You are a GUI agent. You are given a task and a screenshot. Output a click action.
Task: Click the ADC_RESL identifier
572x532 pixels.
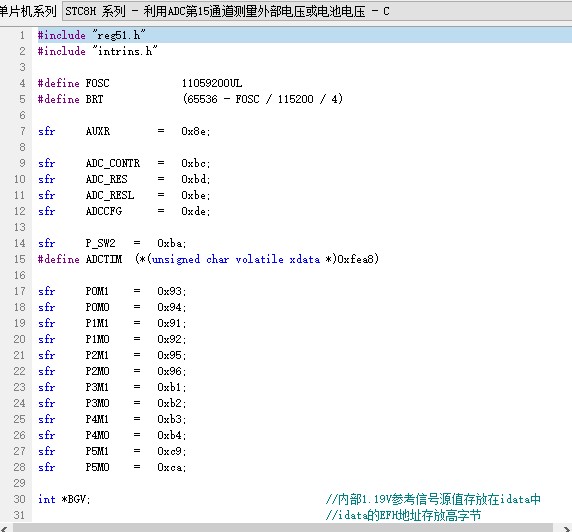pyautogui.click(x=110, y=196)
